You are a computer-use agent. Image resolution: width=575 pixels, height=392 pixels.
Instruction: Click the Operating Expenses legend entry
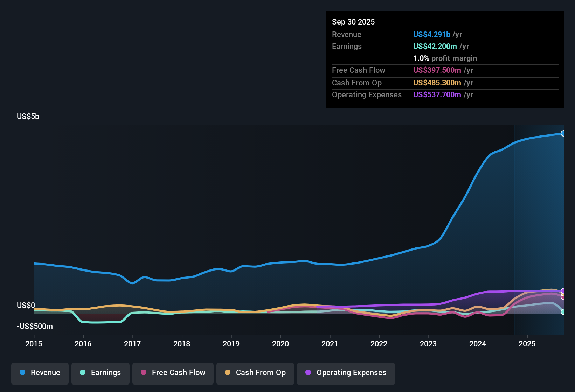click(346, 373)
